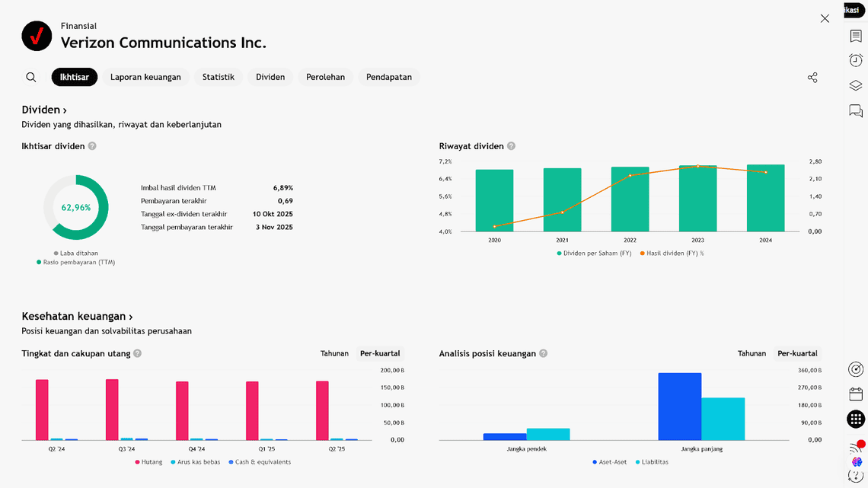Click the share icon
Image resolution: width=868 pixels, height=488 pixels.
(812, 78)
